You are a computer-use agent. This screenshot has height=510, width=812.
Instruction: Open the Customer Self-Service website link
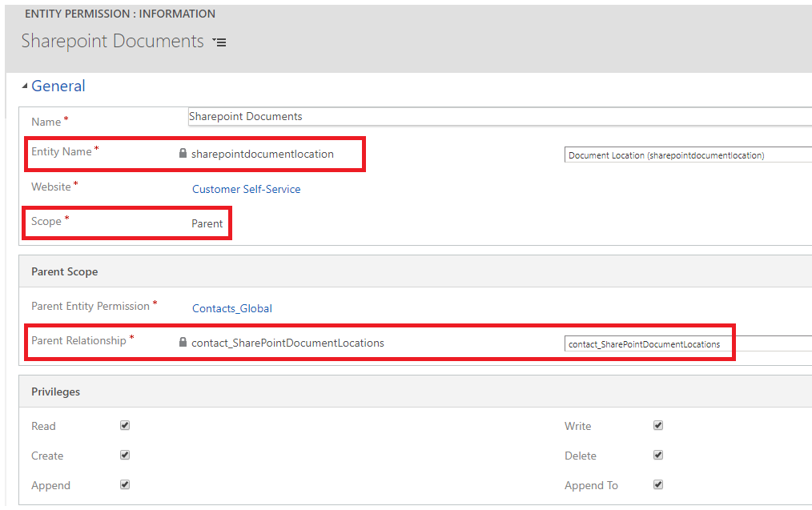pos(247,189)
